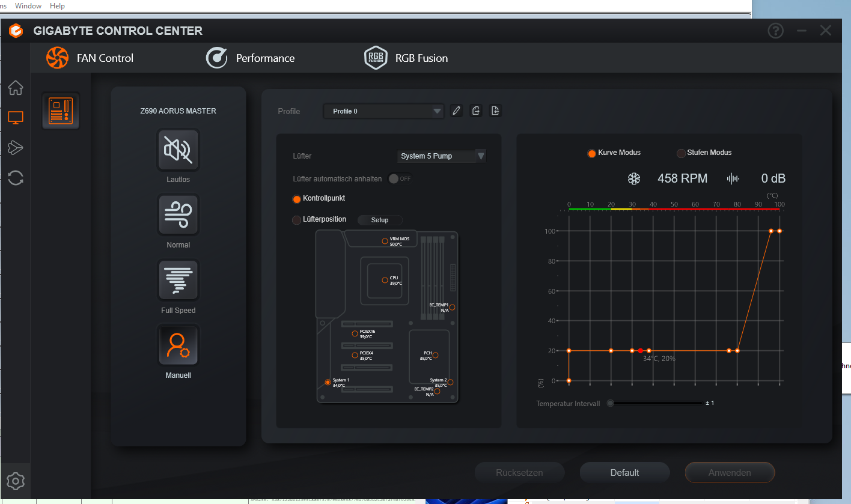
Task: Select the System 1 sensor point
Action: click(x=328, y=382)
